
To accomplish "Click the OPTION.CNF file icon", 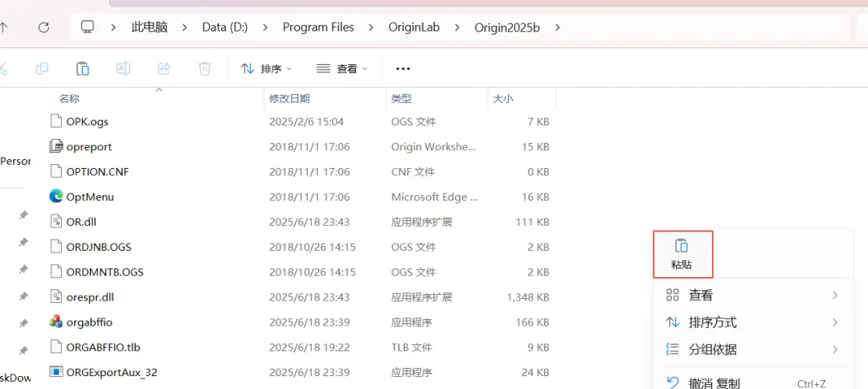I will [x=55, y=171].
